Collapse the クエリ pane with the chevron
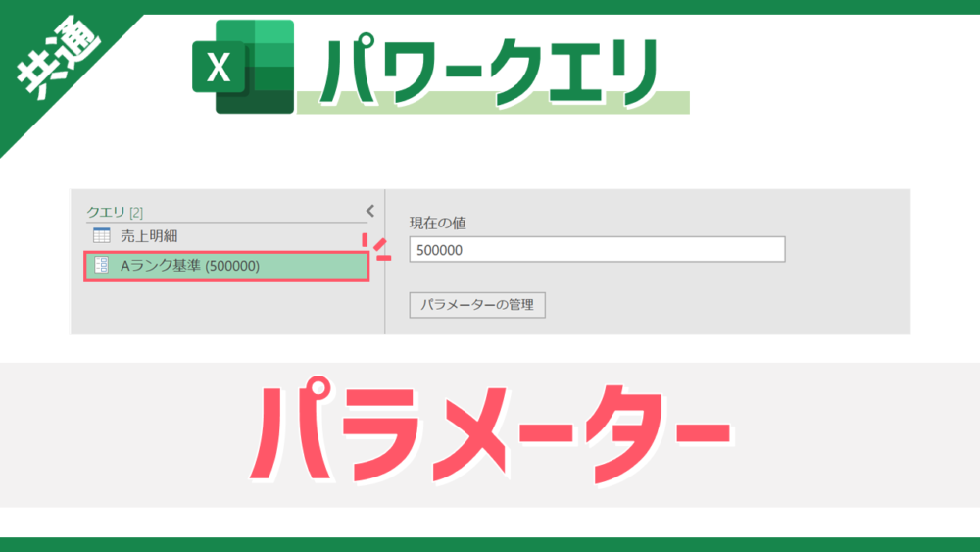Viewport: 980px width, 552px height. (370, 211)
